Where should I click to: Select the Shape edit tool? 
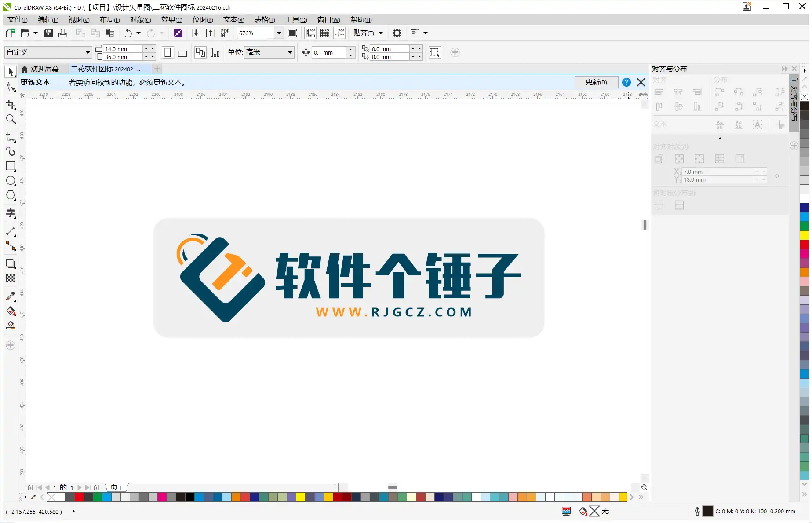(x=11, y=87)
